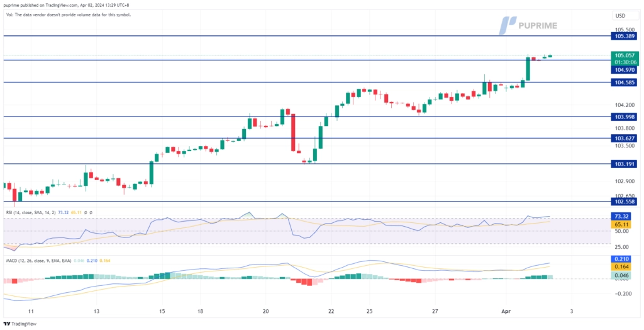Image resolution: width=644 pixels, height=330 pixels.
Task: Click the TradingView logo at bottom left
Action: [19, 324]
